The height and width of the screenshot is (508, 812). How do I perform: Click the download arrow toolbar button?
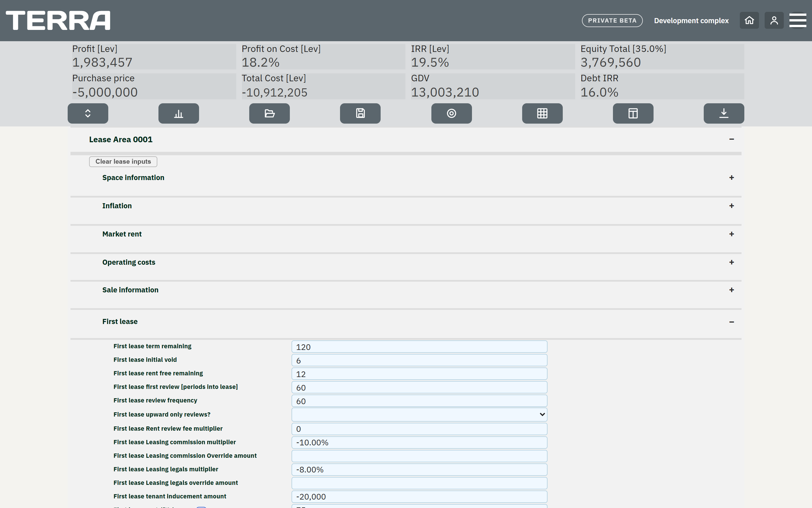(x=724, y=113)
